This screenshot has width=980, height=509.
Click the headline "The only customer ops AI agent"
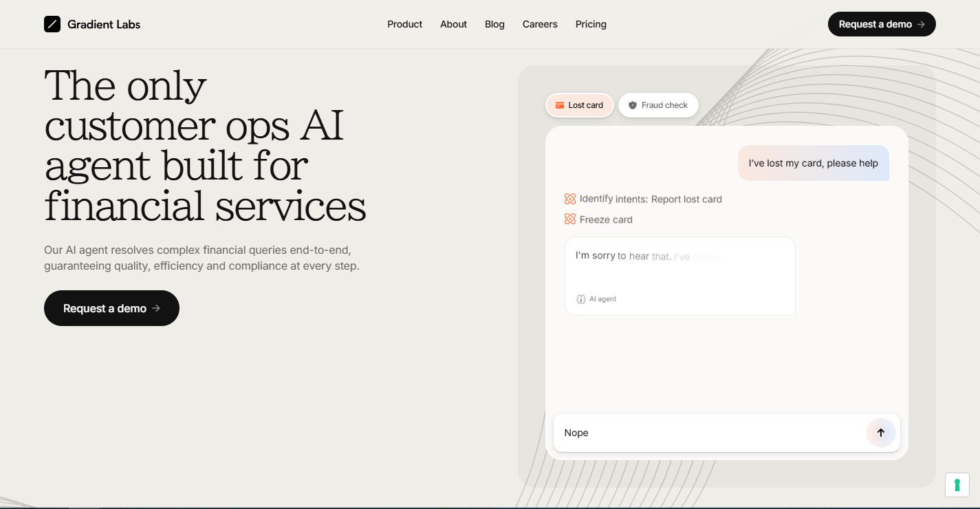pyautogui.click(x=205, y=146)
